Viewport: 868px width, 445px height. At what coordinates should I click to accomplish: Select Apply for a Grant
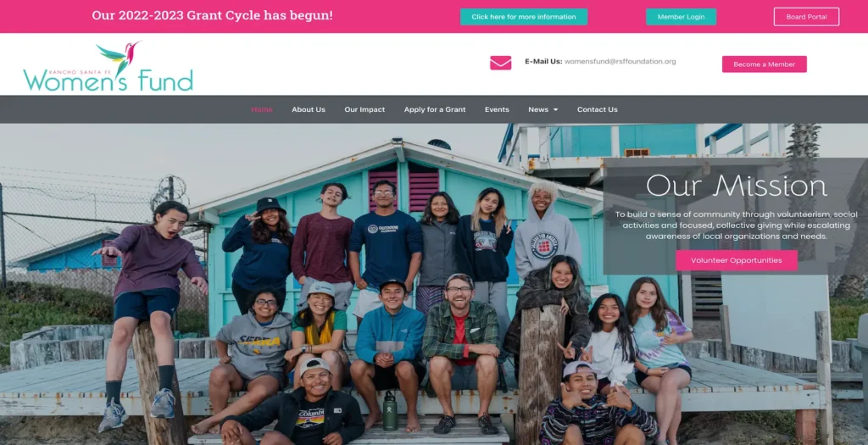coord(435,109)
